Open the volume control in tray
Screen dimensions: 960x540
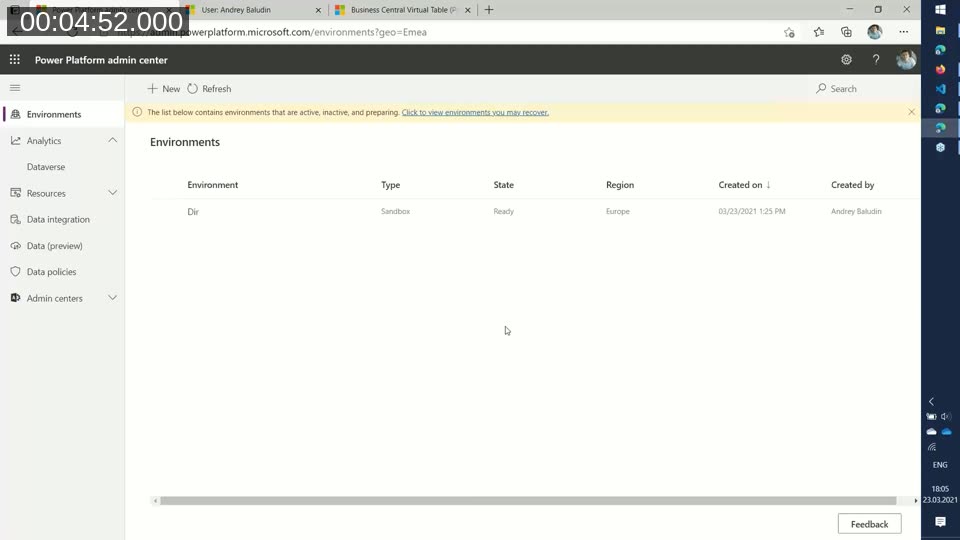(946, 416)
